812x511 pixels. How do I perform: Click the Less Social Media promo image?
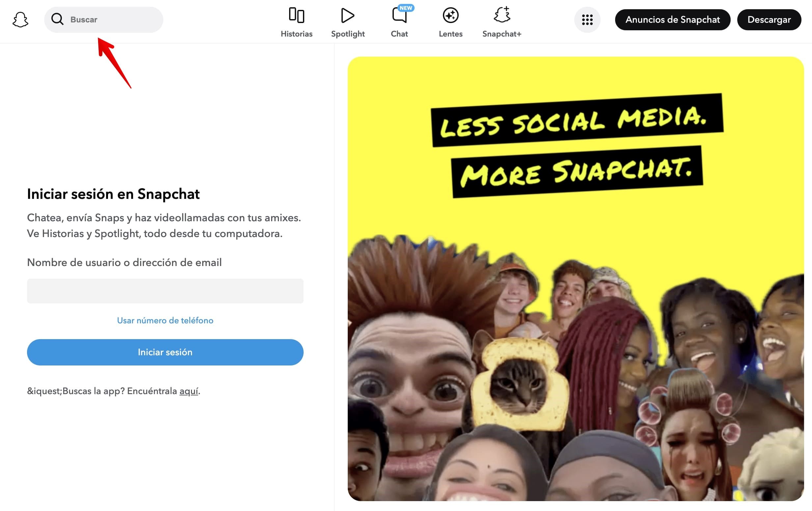click(x=576, y=279)
